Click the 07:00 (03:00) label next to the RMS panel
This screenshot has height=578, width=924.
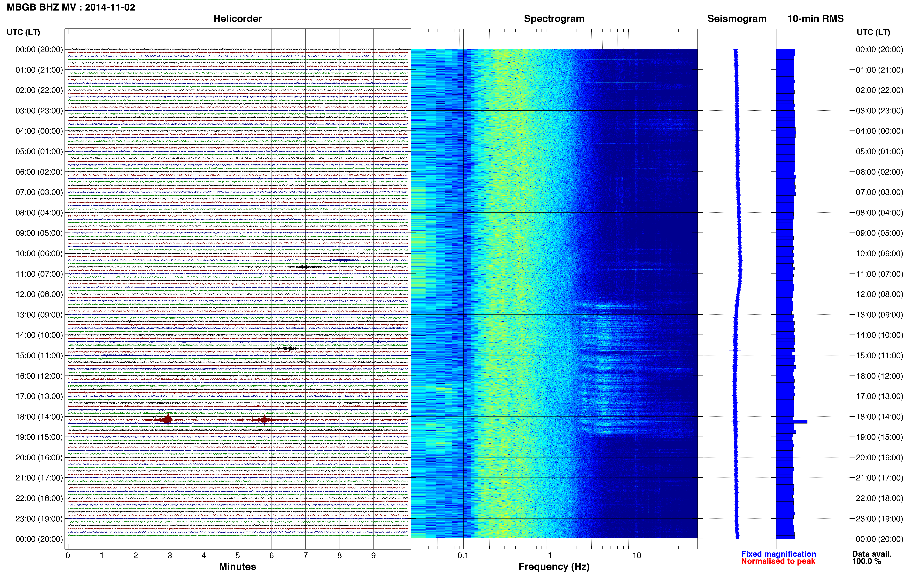(880, 192)
